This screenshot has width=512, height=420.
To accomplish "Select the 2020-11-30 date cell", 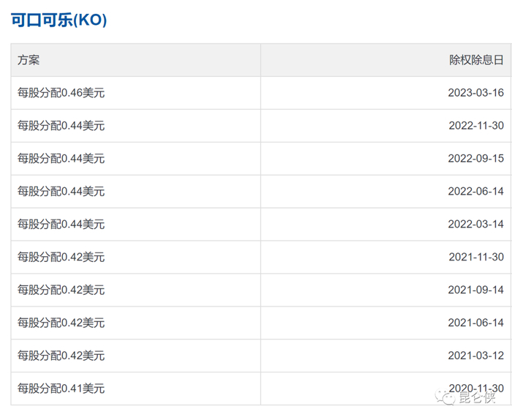I will pyautogui.click(x=475, y=389).
